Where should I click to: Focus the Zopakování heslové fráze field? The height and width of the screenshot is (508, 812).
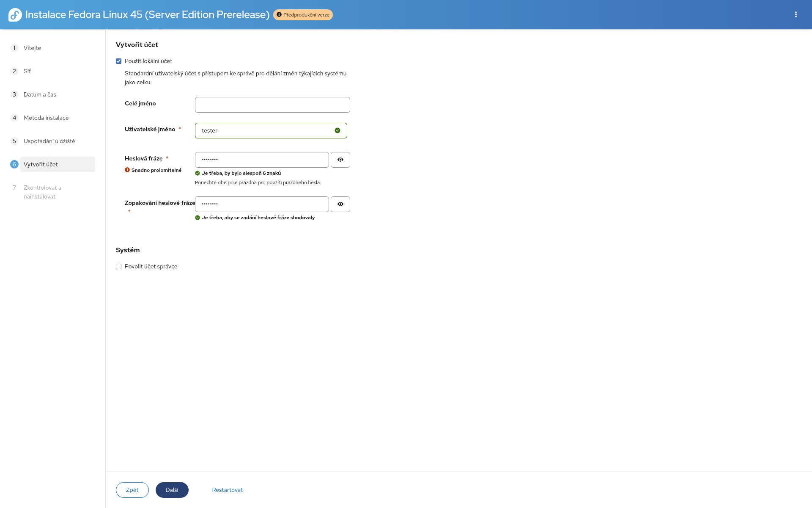262,204
